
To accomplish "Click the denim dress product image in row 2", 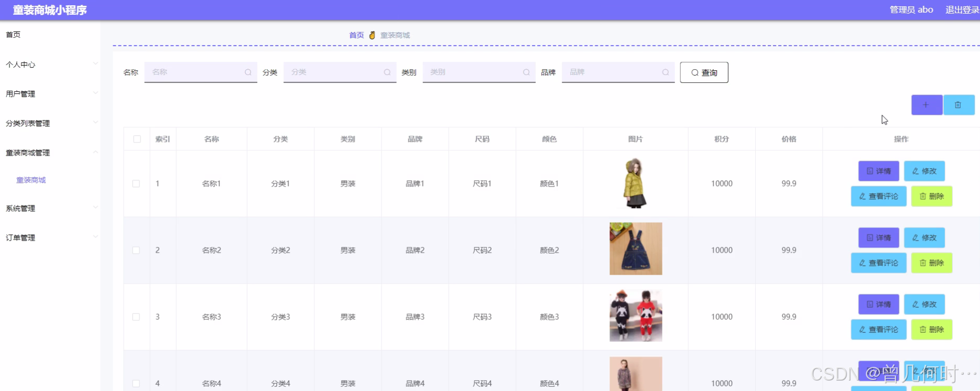I will click(636, 248).
